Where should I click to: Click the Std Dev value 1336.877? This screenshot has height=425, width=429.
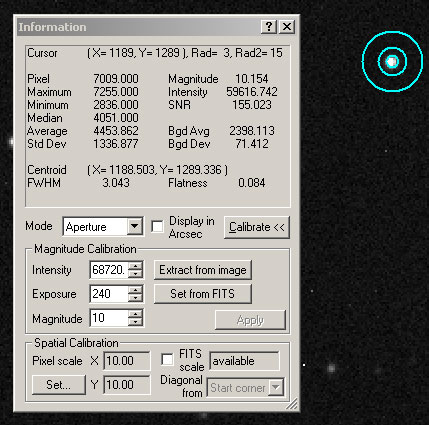[116, 144]
